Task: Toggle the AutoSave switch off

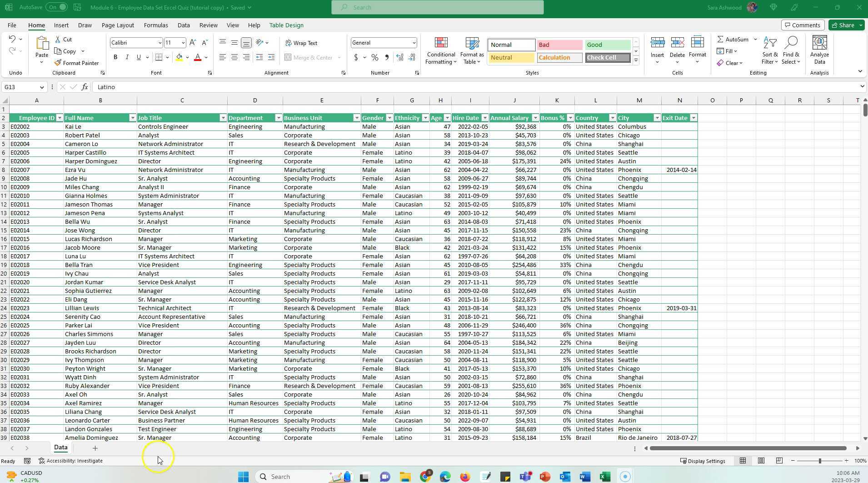Action: pyautogui.click(x=57, y=7)
